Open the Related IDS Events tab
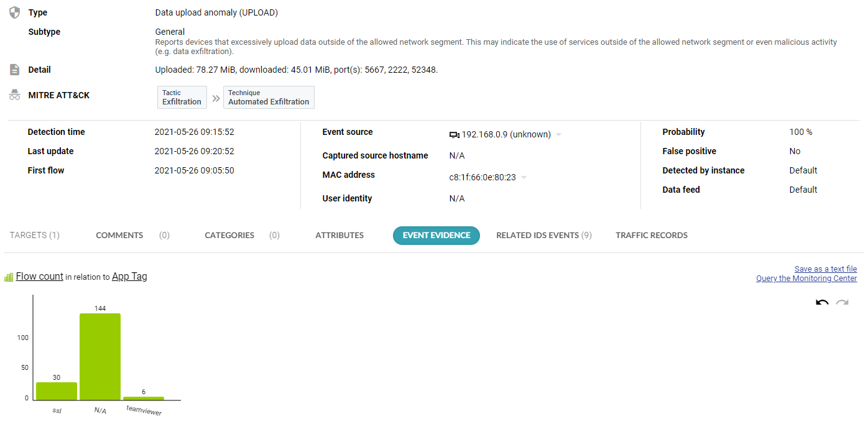This screenshot has height=424, width=868. pyautogui.click(x=544, y=235)
